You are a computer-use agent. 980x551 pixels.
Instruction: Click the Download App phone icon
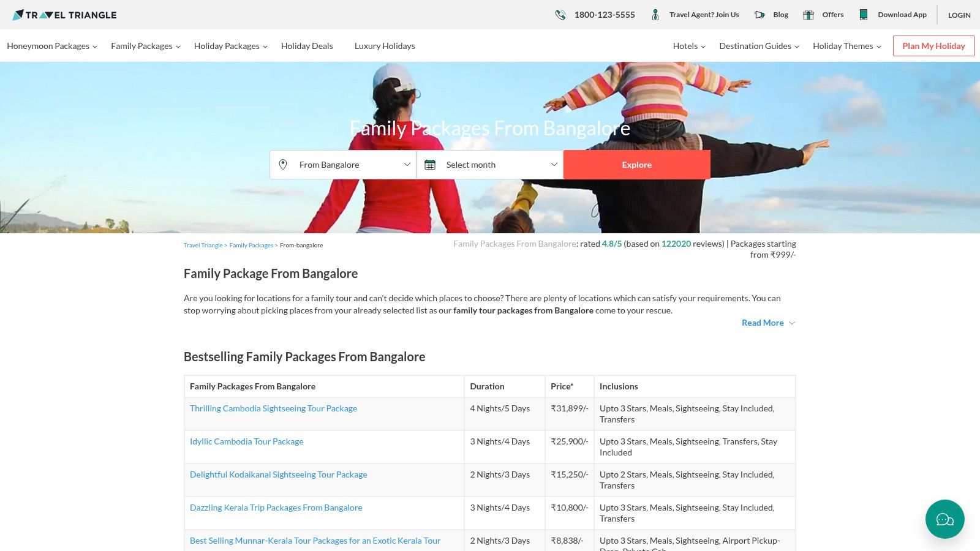point(864,14)
